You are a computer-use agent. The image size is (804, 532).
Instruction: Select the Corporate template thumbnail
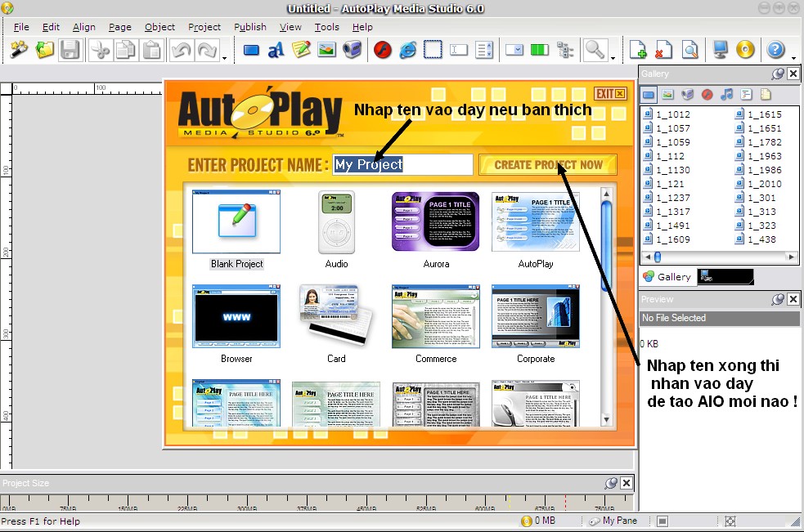pyautogui.click(x=535, y=316)
